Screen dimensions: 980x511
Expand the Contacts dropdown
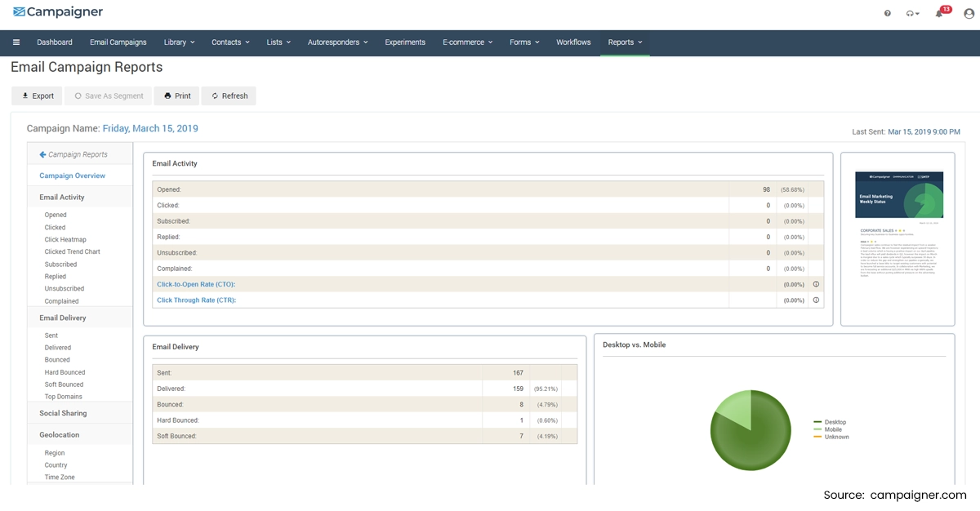pyautogui.click(x=231, y=42)
